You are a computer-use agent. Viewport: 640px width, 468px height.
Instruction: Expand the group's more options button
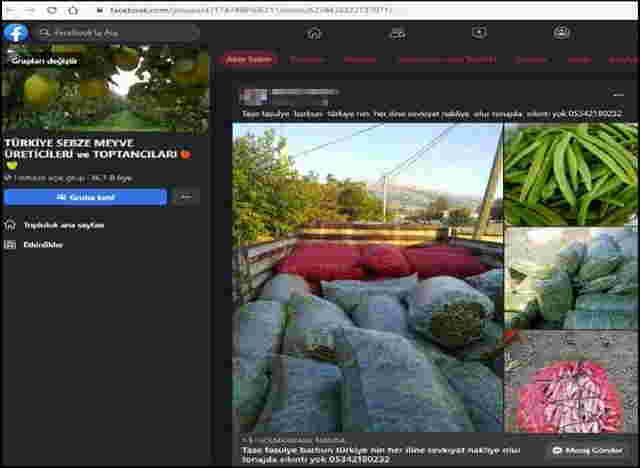point(184,197)
